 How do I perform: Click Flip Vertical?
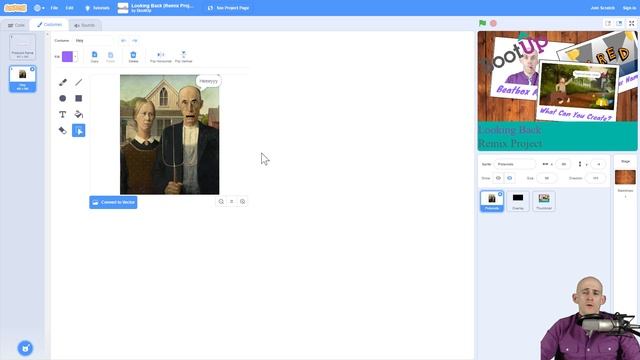pos(183,57)
